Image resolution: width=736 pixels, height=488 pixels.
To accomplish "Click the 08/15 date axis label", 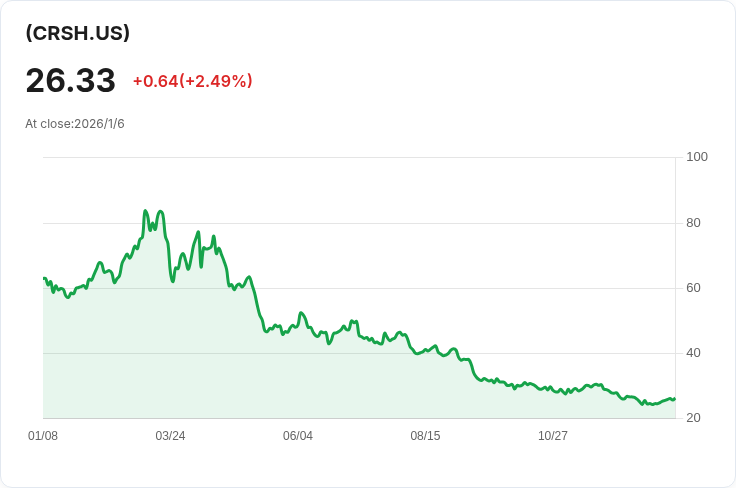I will pyautogui.click(x=425, y=436).
